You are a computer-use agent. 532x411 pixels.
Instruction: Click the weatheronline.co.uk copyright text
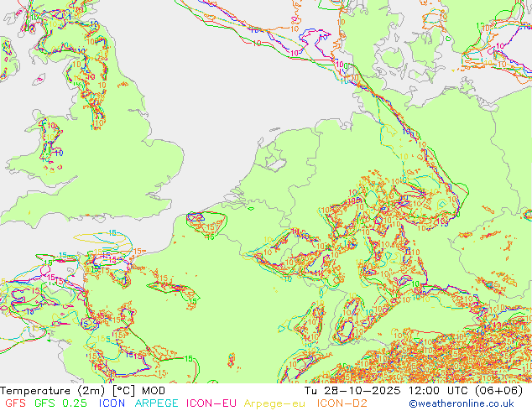click(x=462, y=403)
